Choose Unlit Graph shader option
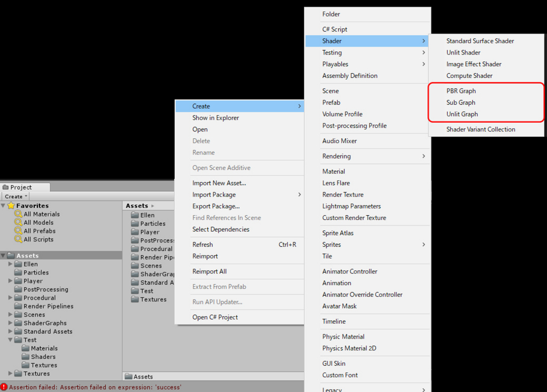The height and width of the screenshot is (392, 547). pos(486,114)
